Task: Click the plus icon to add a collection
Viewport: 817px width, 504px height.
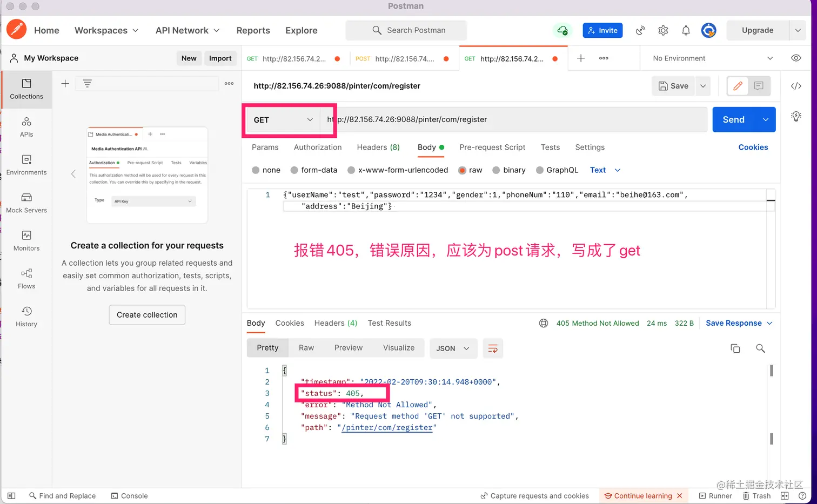Action: (65, 84)
